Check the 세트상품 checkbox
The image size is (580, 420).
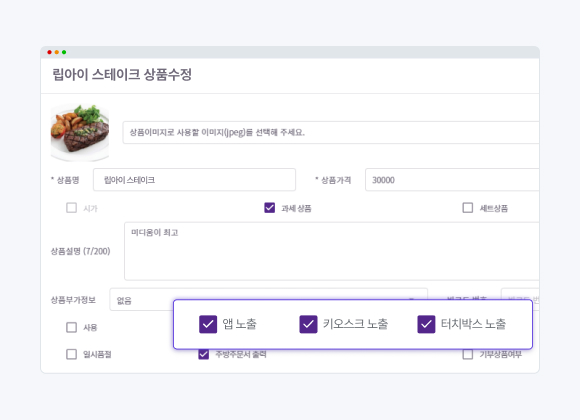point(468,208)
